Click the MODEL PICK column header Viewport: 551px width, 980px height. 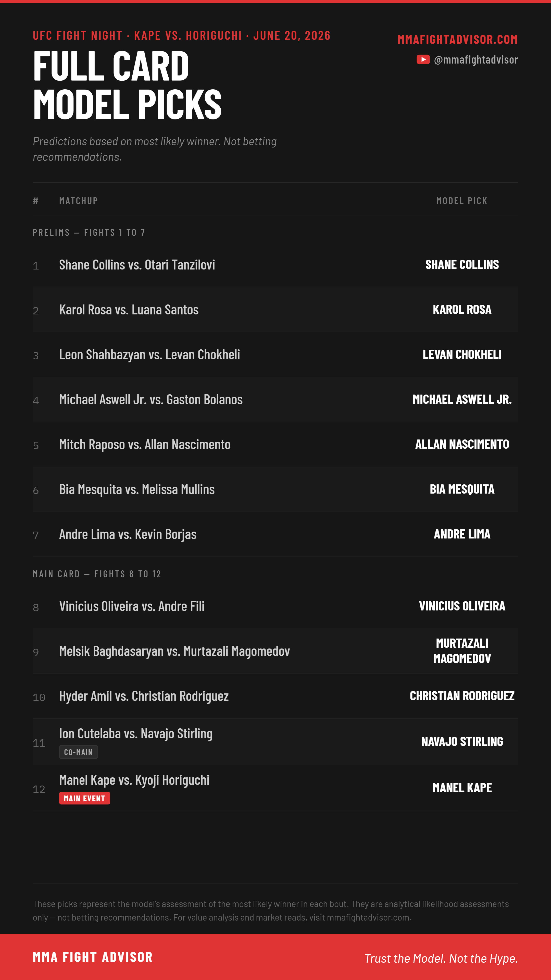coord(462,201)
